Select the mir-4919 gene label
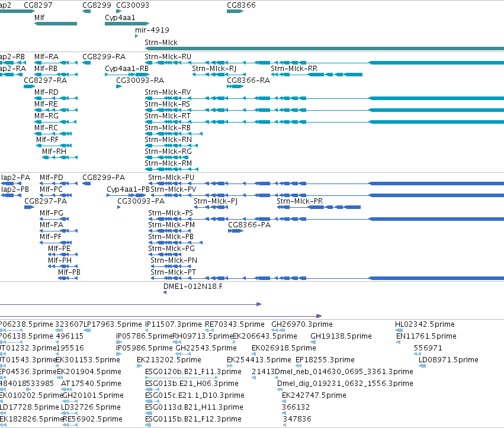 152,30
